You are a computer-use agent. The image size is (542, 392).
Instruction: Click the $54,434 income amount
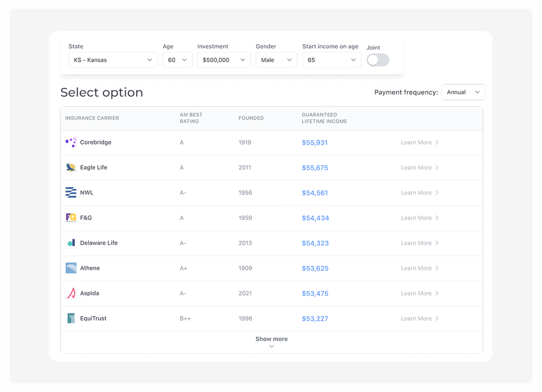click(x=315, y=218)
